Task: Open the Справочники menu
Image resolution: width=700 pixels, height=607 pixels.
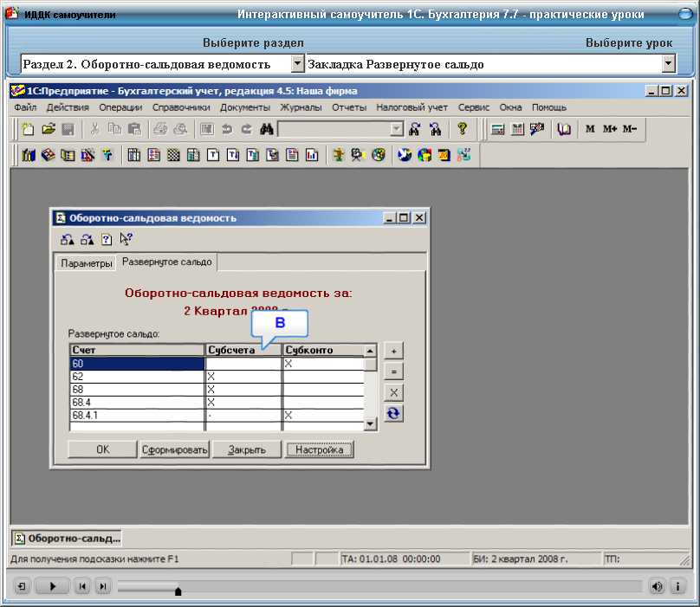Action: point(181,107)
